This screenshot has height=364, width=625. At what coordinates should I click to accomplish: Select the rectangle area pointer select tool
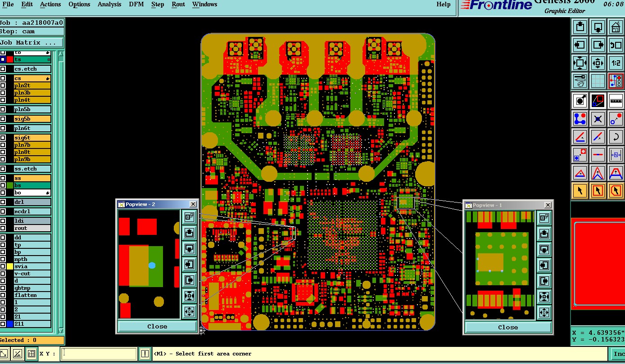[x=598, y=191]
